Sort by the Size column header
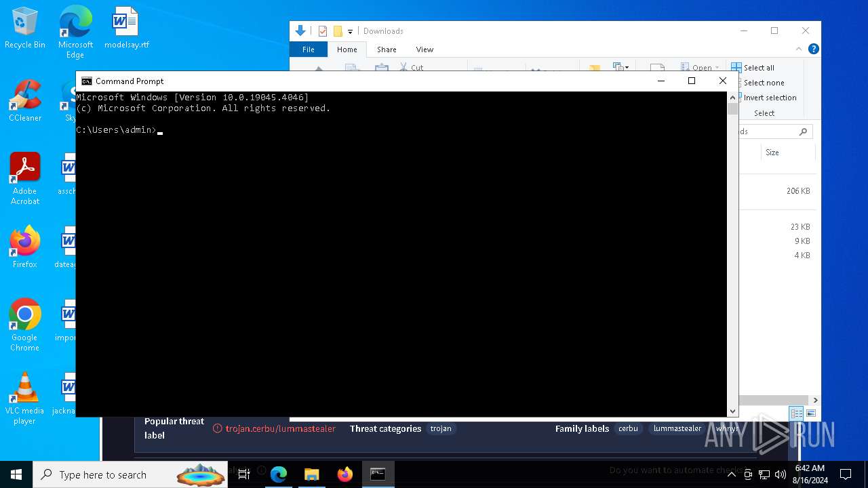The width and height of the screenshot is (868, 488). click(x=772, y=152)
